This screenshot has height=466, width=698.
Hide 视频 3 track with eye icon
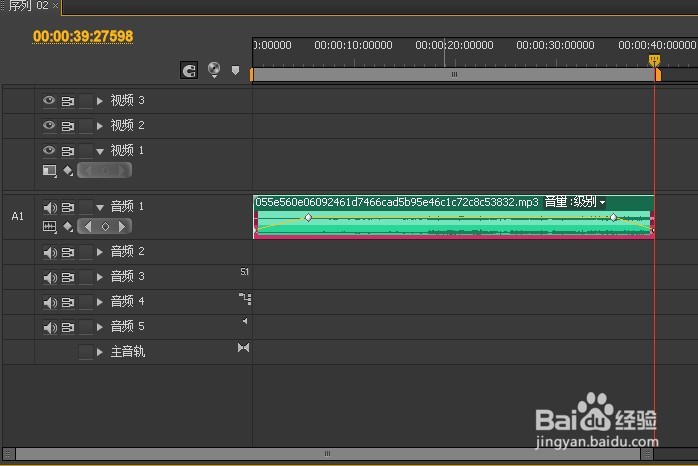49,100
